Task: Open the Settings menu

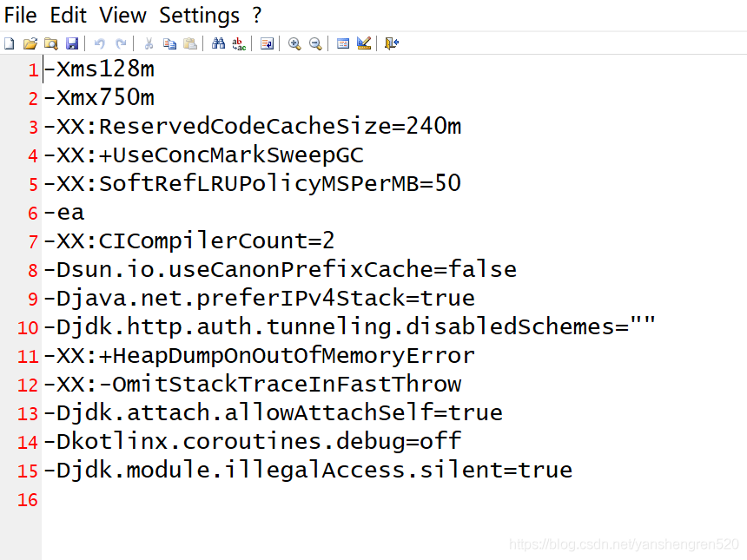Action: tap(199, 16)
